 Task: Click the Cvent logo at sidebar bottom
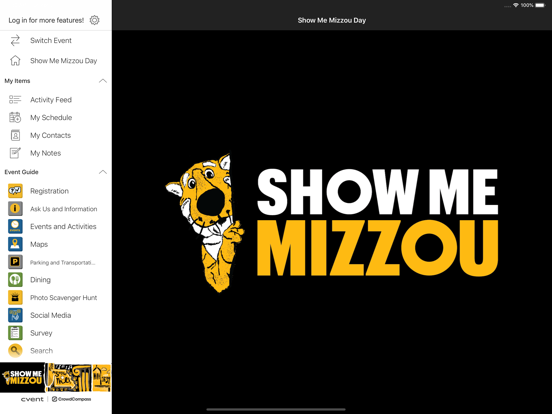tap(32, 399)
